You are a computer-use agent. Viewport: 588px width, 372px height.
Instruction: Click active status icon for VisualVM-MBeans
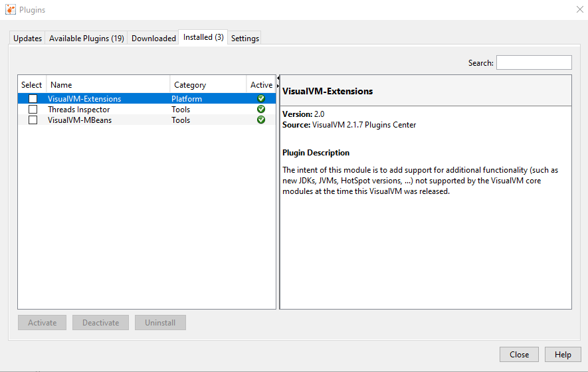[x=261, y=120]
